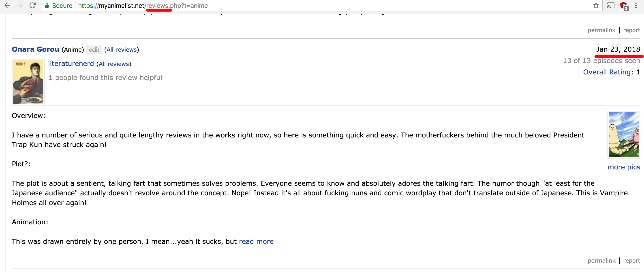
Task: Expand the review with read more
Action: pyautogui.click(x=256, y=241)
